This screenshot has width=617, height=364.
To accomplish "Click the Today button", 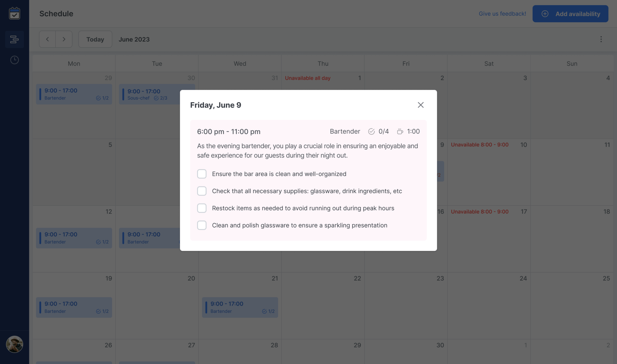I will tap(95, 39).
